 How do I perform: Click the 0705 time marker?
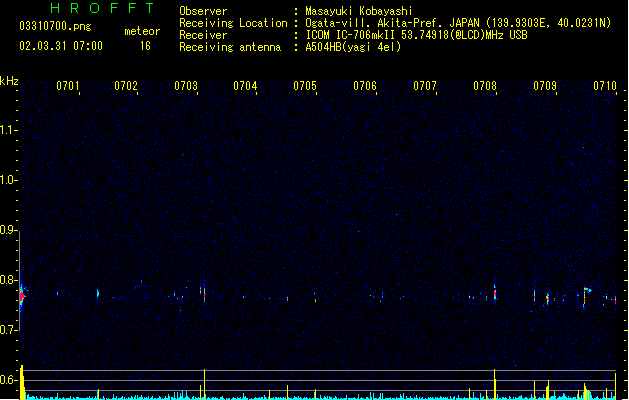305,86
